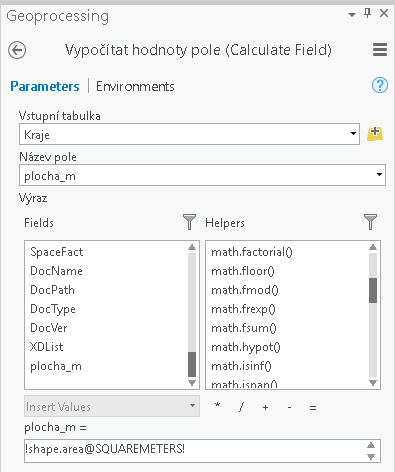This screenshot has height=472, width=395.
Task: Select DocType in the Fields list
Action: click(x=53, y=309)
